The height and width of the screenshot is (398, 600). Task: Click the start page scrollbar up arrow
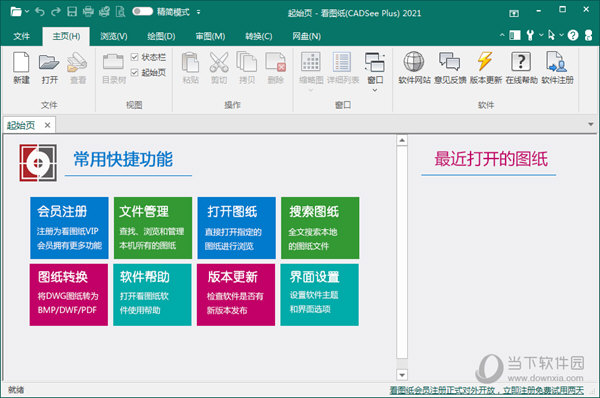[402, 140]
